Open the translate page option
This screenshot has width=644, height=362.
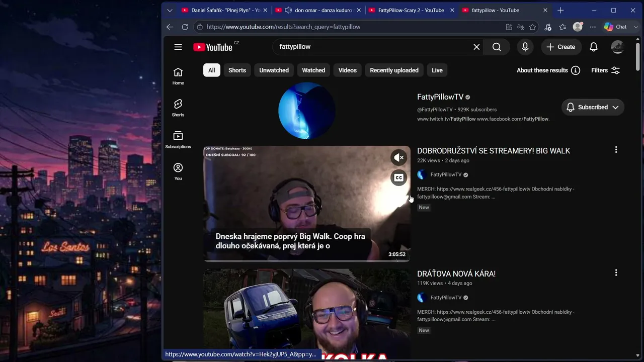click(521, 27)
